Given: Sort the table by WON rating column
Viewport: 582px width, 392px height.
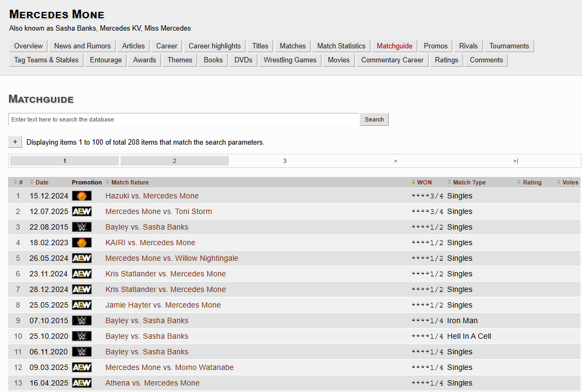Looking at the screenshot, I should [x=424, y=182].
